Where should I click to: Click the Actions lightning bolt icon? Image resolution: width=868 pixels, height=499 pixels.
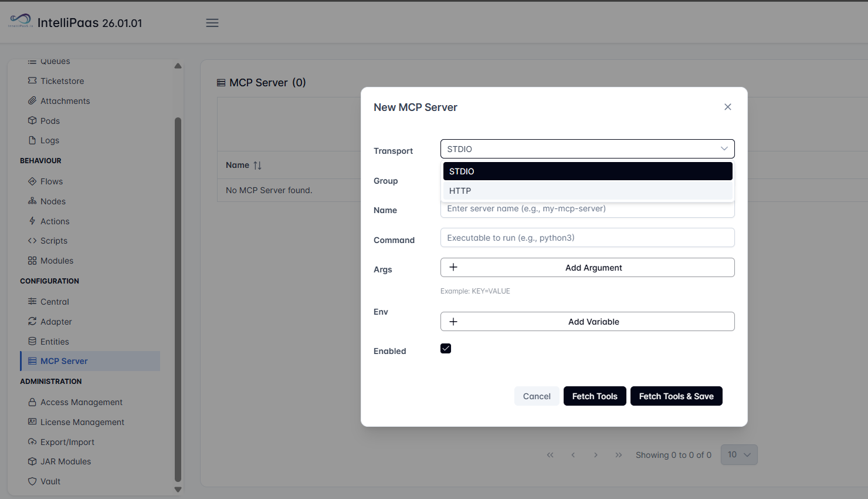[32, 221]
